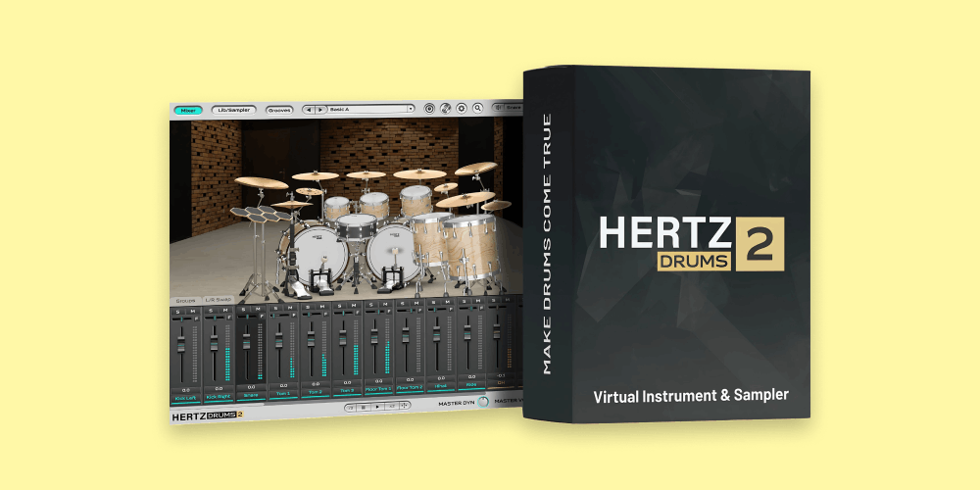The width and height of the screenshot is (980, 490).
Task: Click the Master Dyn knob
Action: pyautogui.click(x=483, y=402)
